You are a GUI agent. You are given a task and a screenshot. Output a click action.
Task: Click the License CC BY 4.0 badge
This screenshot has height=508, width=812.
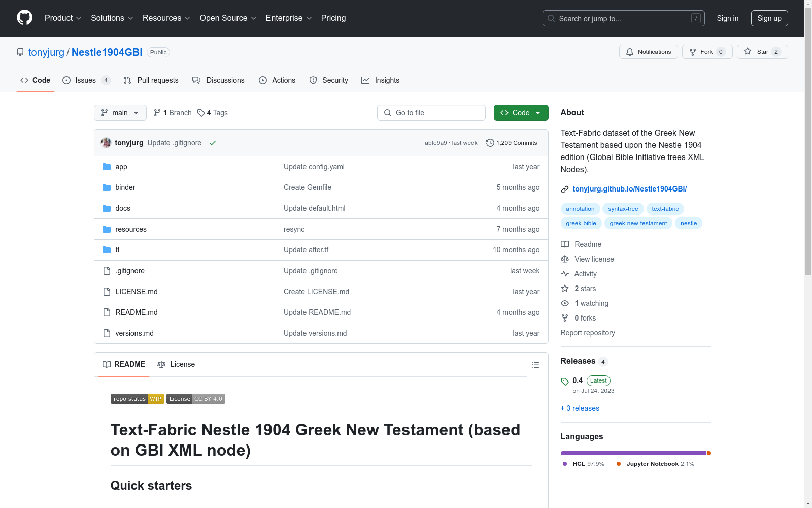tap(196, 399)
